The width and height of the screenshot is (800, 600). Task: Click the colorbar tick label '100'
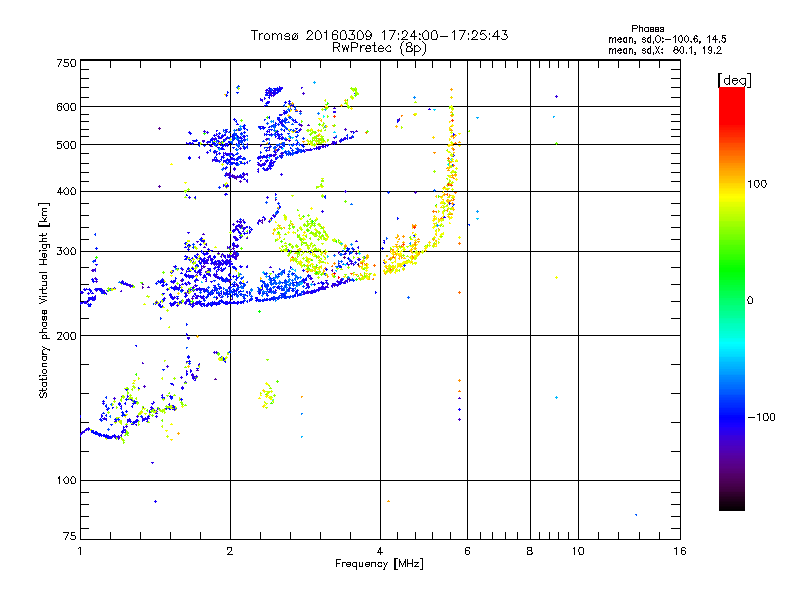click(x=757, y=184)
